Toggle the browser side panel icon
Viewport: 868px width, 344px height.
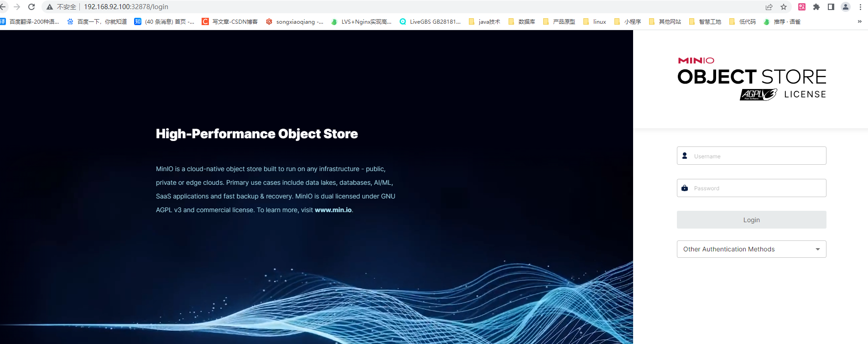coord(831,7)
